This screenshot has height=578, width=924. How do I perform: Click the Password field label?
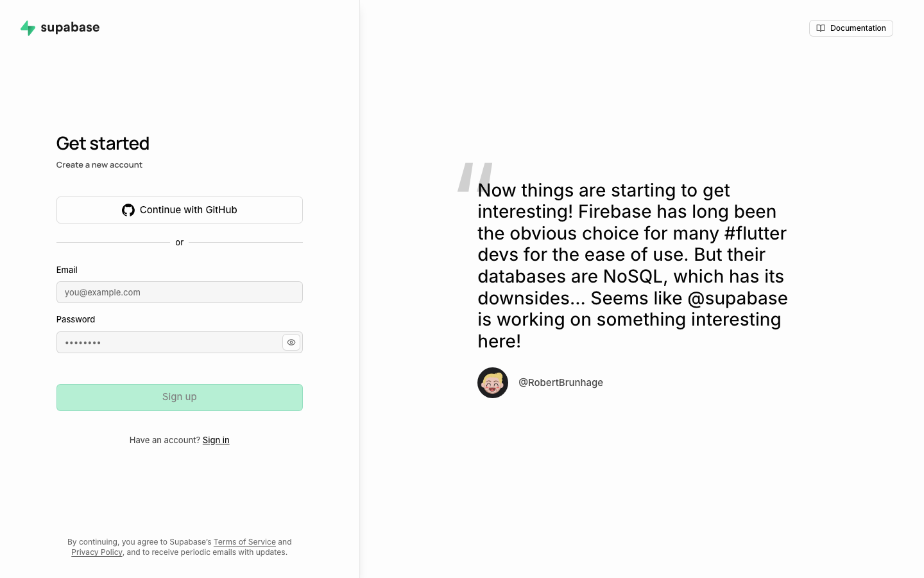pos(76,319)
